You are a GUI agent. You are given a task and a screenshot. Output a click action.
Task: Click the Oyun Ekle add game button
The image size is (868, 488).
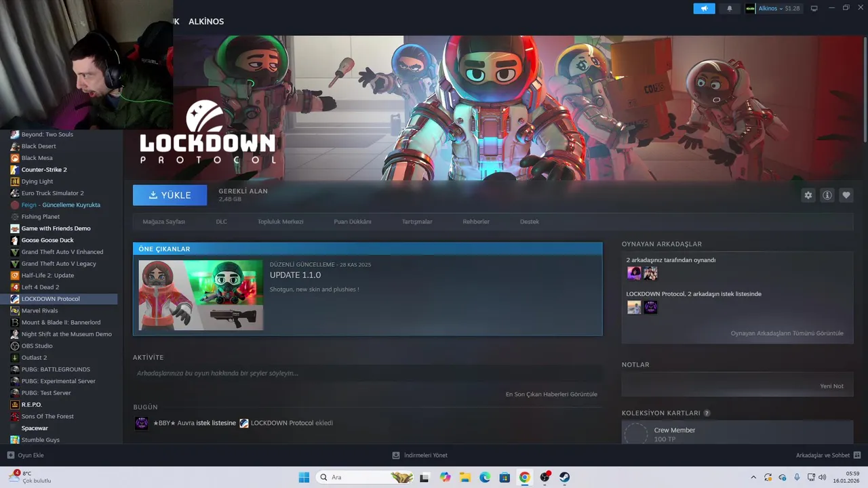[x=25, y=455]
